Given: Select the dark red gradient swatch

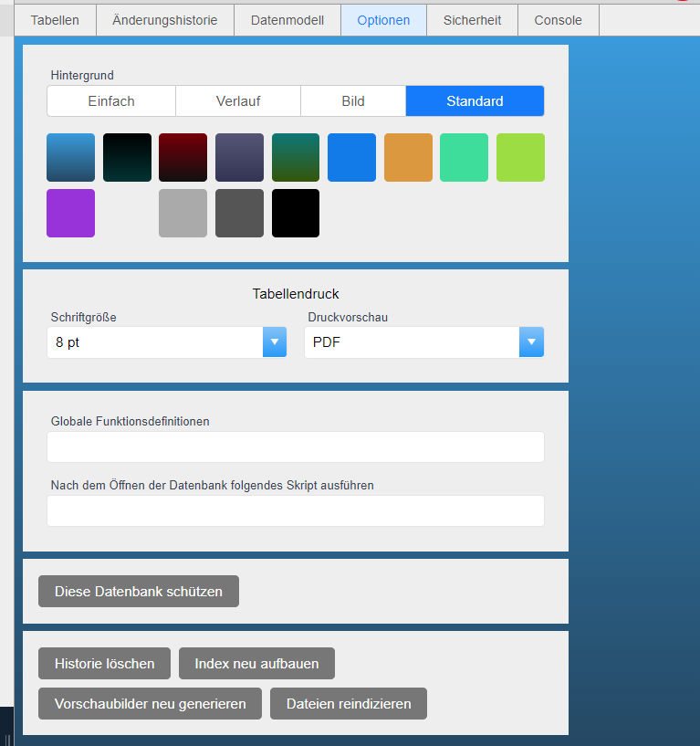Looking at the screenshot, I should 183,157.
